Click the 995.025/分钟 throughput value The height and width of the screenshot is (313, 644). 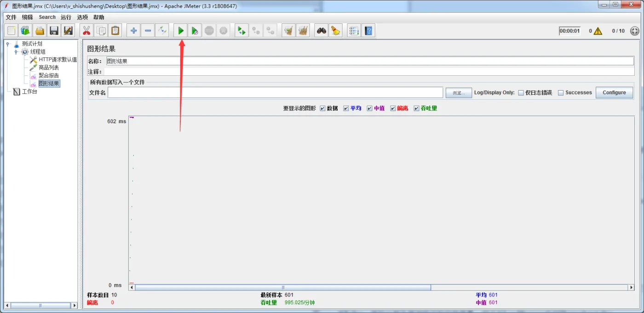299,302
